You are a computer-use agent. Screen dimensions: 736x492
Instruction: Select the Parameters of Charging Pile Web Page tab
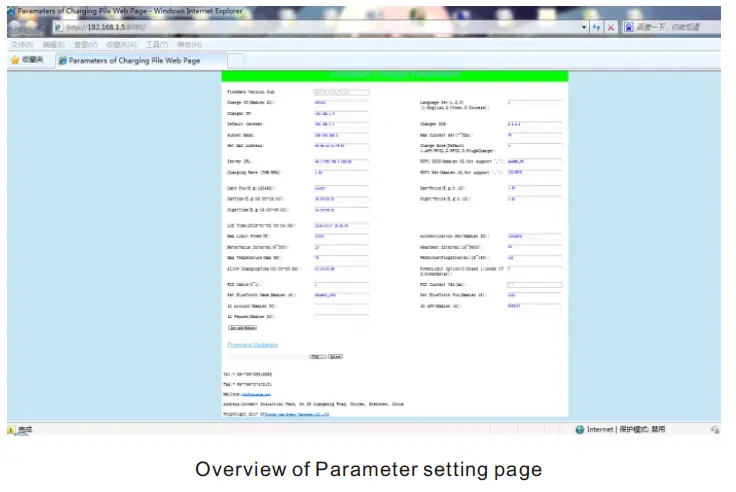[x=141, y=61]
